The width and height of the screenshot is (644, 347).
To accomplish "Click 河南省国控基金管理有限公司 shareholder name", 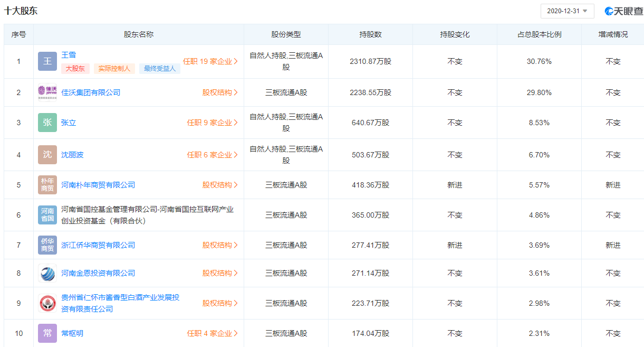I will tap(147, 215).
